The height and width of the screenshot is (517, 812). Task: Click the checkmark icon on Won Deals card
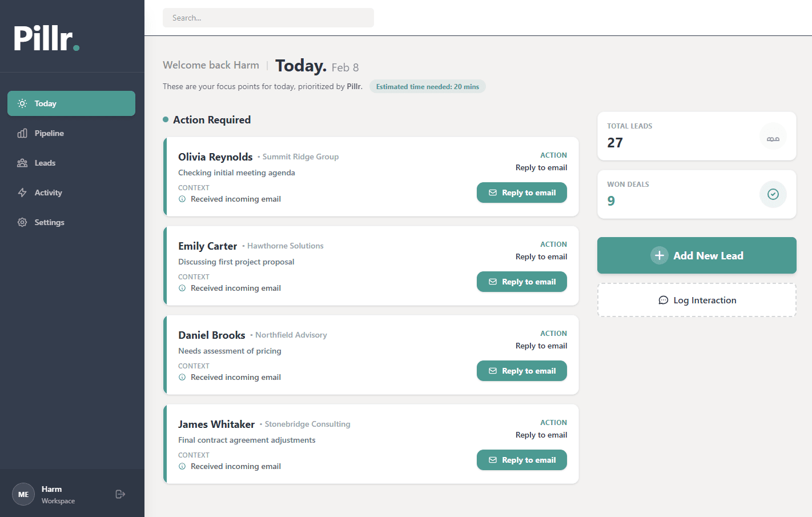coord(773,194)
